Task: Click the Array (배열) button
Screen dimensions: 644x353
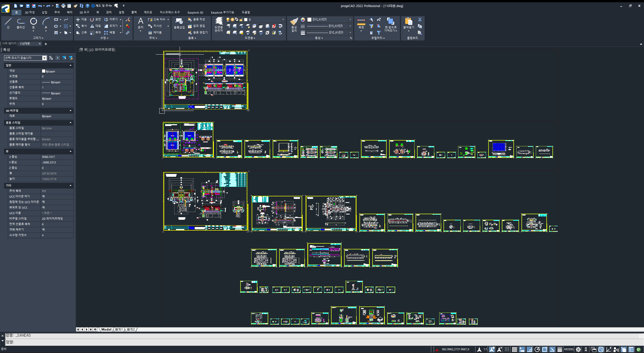Action: coord(110,32)
